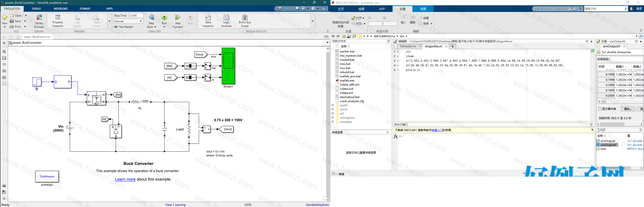Select simOutputI in workspace
Viewport: 644px width, 207px height.
(x=608, y=141)
